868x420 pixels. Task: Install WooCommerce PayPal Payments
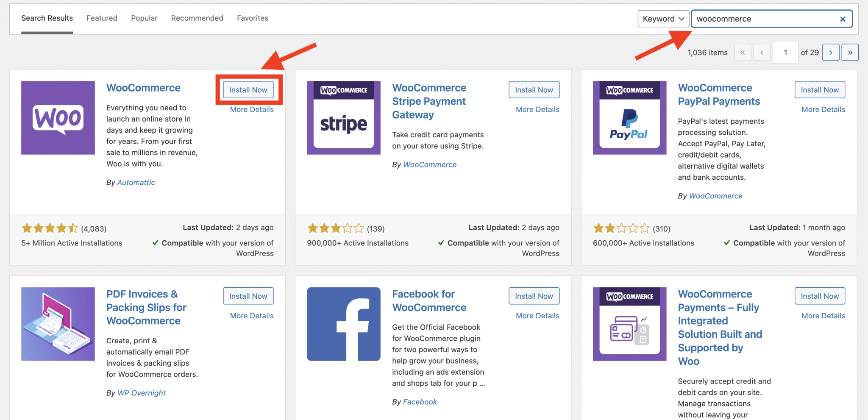[x=820, y=90]
